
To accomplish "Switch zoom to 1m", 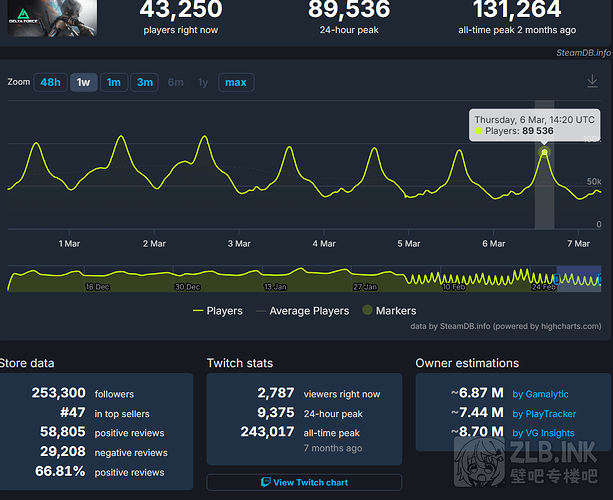I will pos(114,82).
